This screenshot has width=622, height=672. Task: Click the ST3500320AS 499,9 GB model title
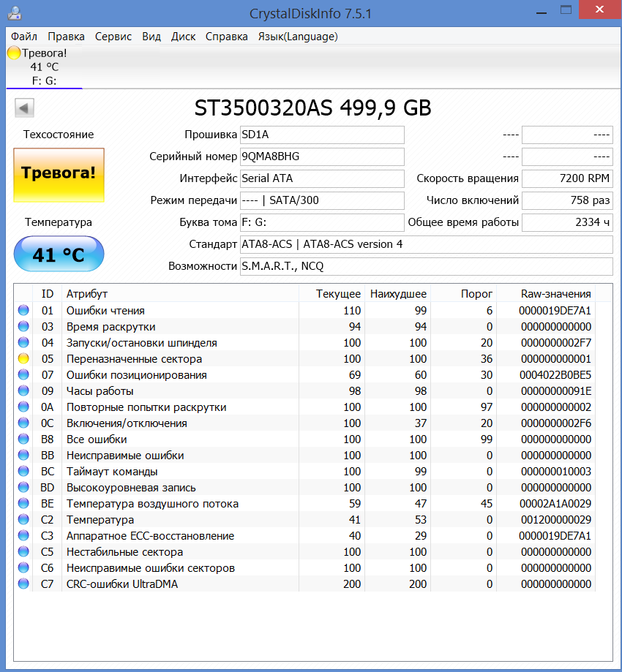312,108
